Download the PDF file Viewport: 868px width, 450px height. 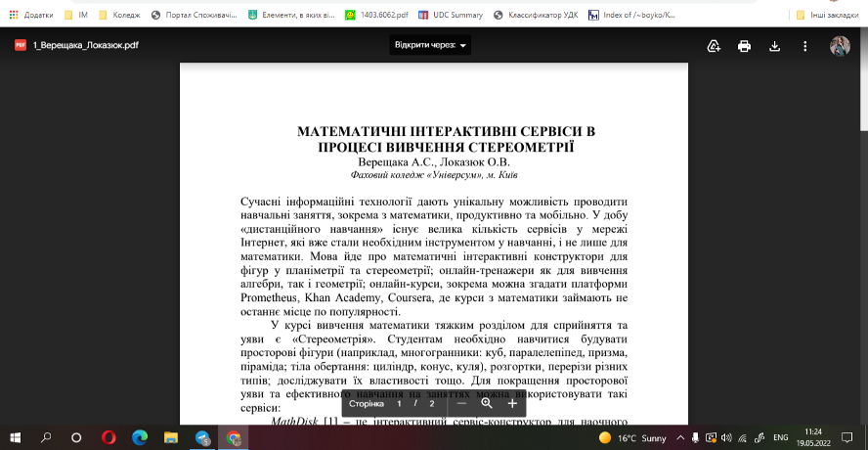(774, 46)
